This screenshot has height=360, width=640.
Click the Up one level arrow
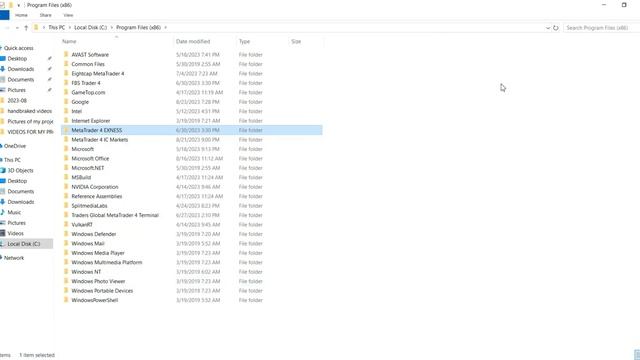click(26, 28)
